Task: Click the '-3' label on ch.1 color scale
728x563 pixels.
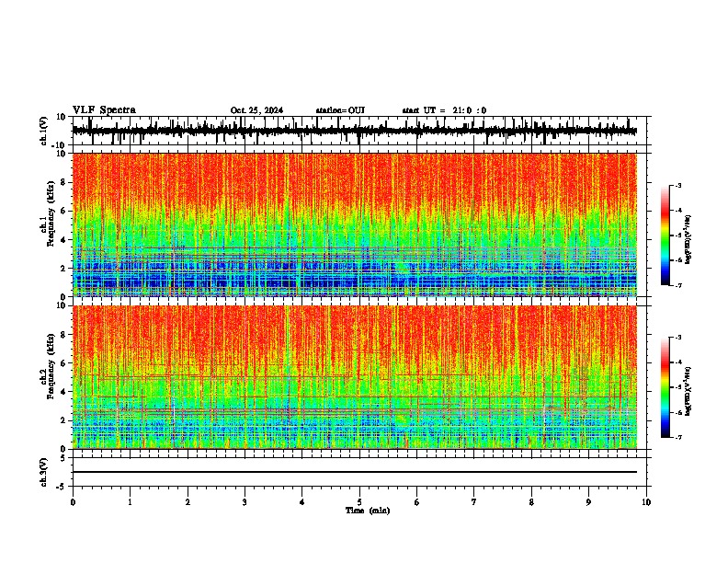Action: pyautogui.click(x=678, y=185)
